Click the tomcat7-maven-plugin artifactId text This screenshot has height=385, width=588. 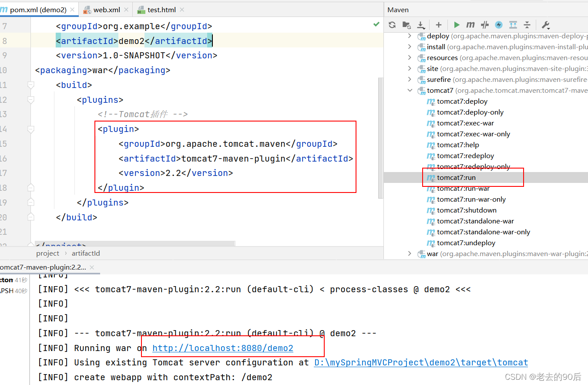[x=234, y=159]
